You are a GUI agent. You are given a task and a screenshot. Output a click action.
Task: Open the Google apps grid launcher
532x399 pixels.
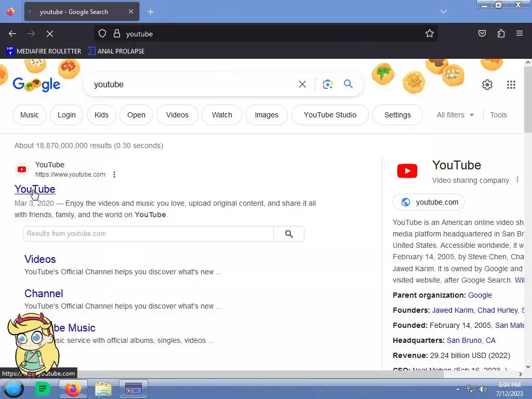[511, 85]
